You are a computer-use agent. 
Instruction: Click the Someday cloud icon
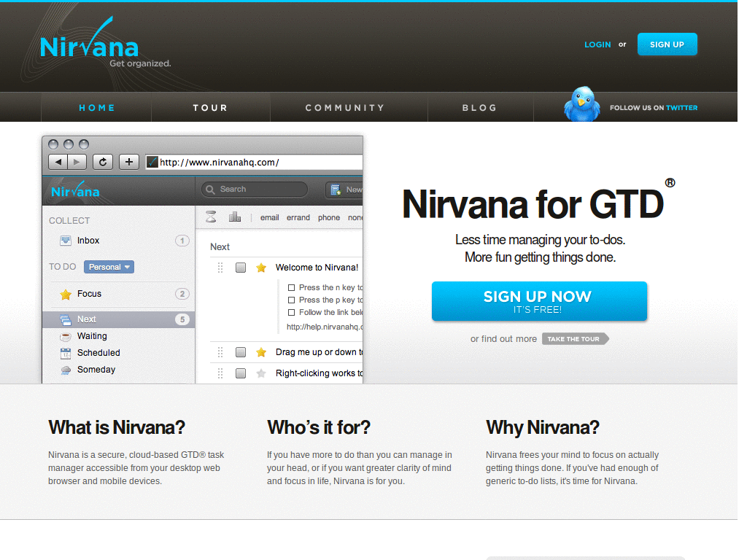click(x=66, y=370)
